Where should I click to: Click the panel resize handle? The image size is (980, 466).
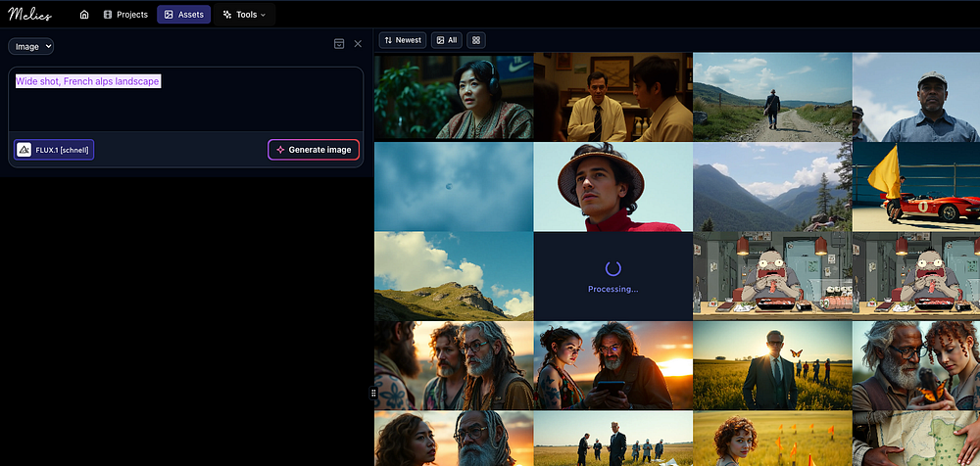click(373, 393)
